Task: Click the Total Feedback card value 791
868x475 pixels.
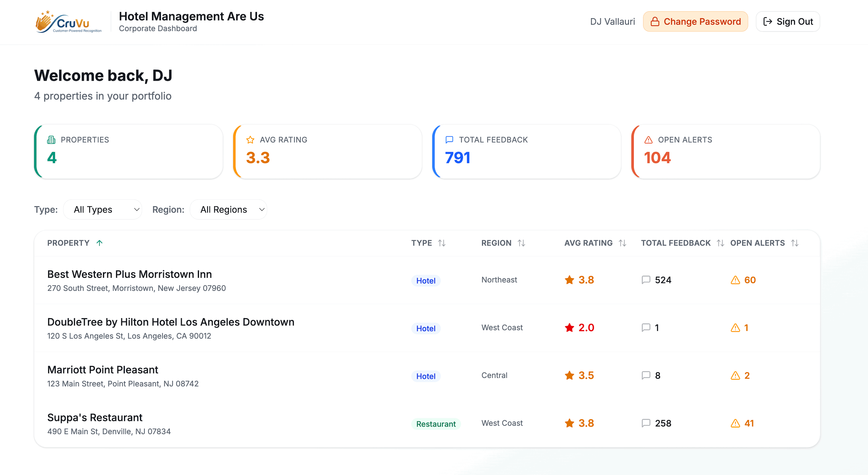Action: pyautogui.click(x=458, y=157)
